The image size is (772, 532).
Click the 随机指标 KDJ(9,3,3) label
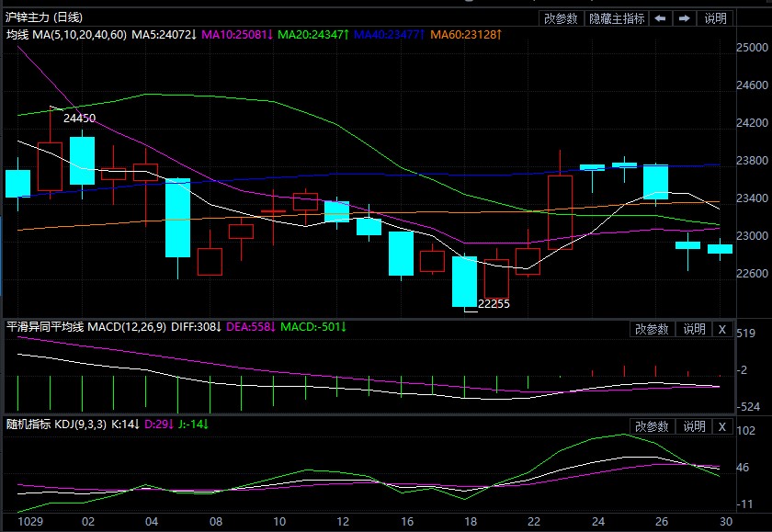(x=56, y=424)
